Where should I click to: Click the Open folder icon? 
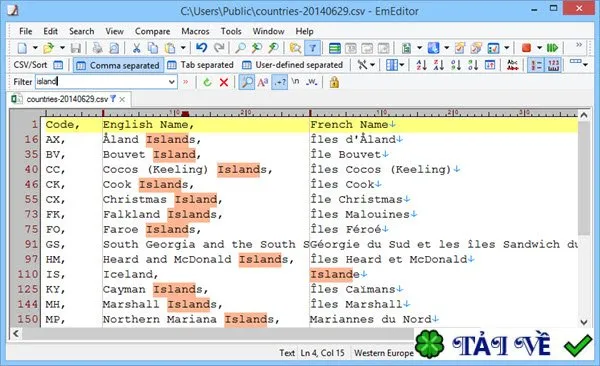click(x=49, y=48)
